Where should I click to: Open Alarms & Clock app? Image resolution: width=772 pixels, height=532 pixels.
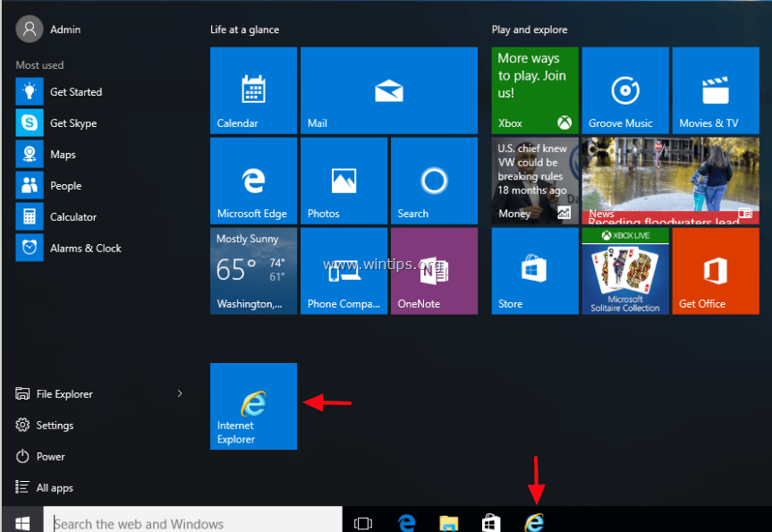click(x=69, y=248)
